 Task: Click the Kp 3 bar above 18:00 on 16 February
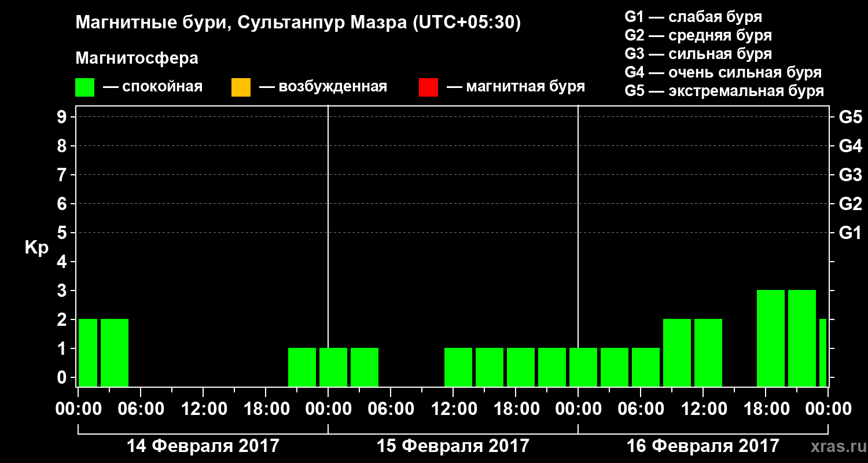pyautogui.click(x=771, y=338)
